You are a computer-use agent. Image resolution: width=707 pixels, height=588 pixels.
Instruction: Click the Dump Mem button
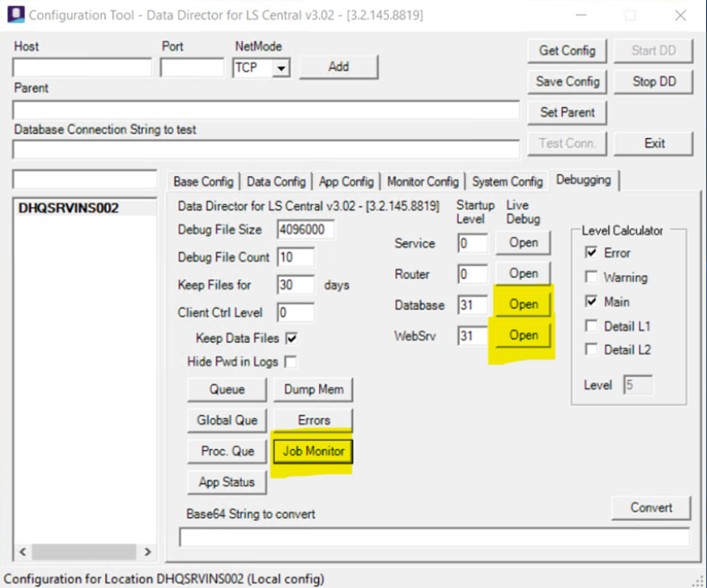coord(314,389)
